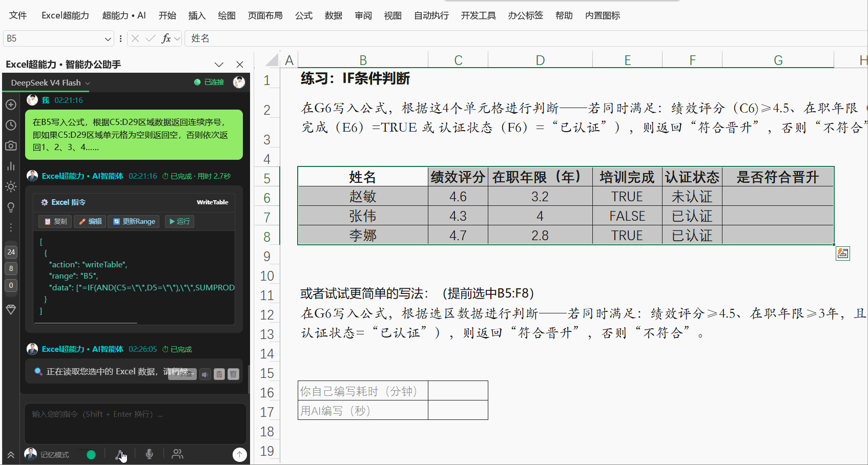Send message with the up-arrow button
Viewport: 868px width, 465px height.
pos(239,454)
